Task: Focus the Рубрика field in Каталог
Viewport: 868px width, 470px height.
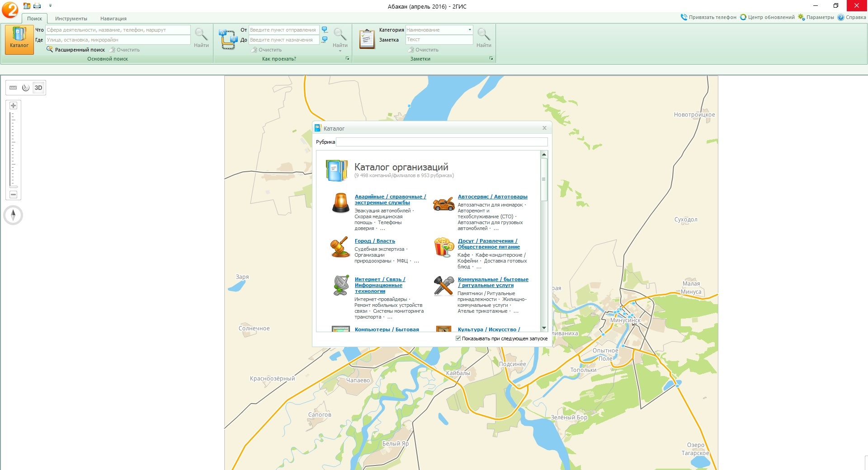Action: tap(442, 142)
